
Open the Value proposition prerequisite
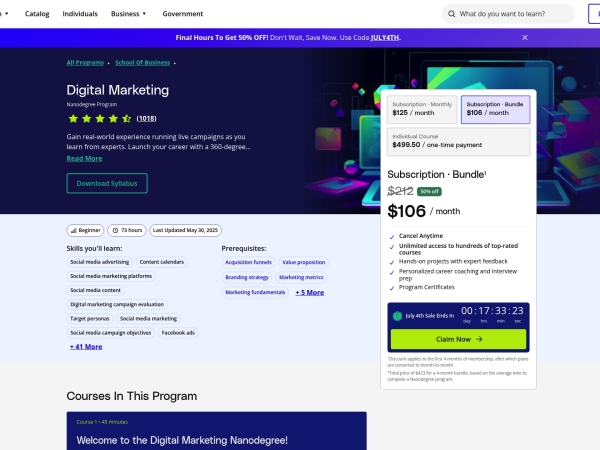303,262
